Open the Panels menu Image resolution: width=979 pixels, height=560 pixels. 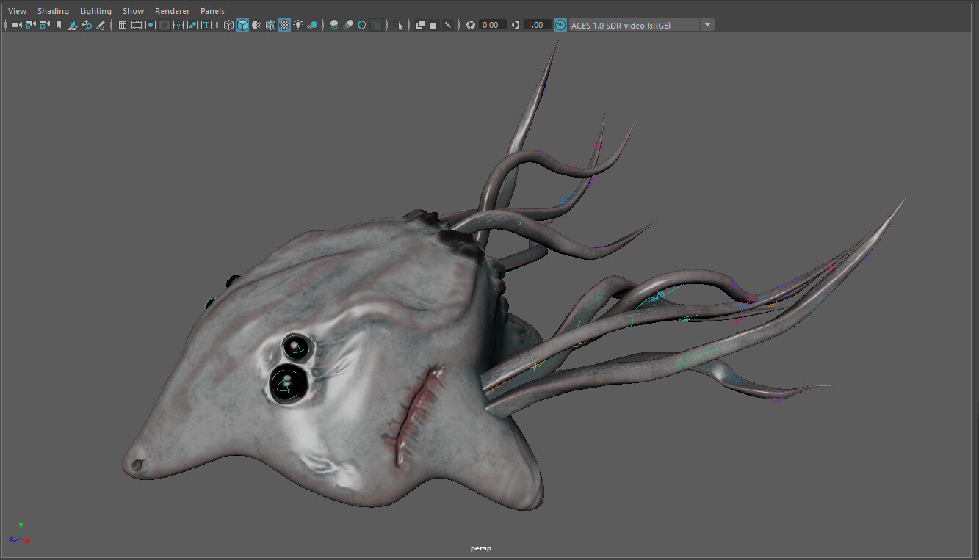tap(212, 10)
